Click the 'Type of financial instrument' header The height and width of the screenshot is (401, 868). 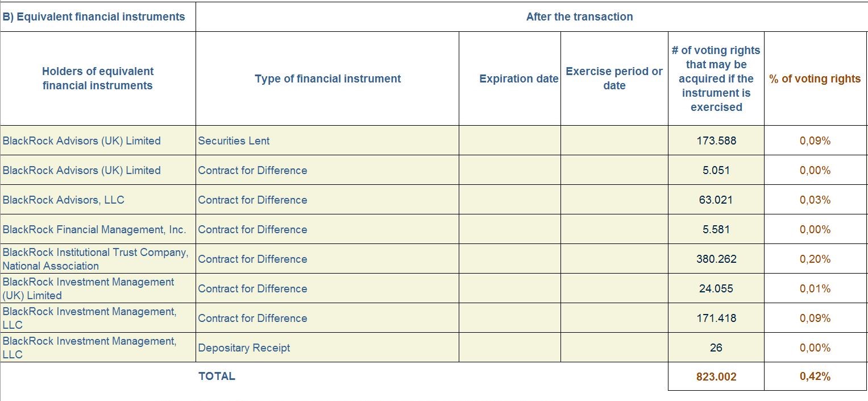(327, 78)
